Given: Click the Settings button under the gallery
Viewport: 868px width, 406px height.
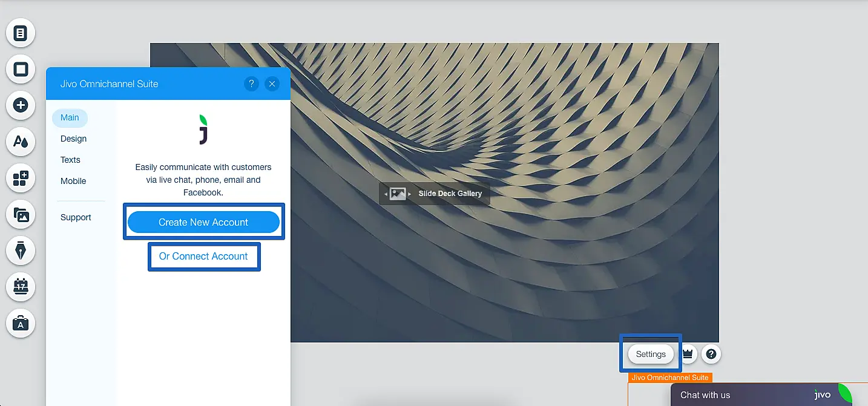Looking at the screenshot, I should coord(651,354).
